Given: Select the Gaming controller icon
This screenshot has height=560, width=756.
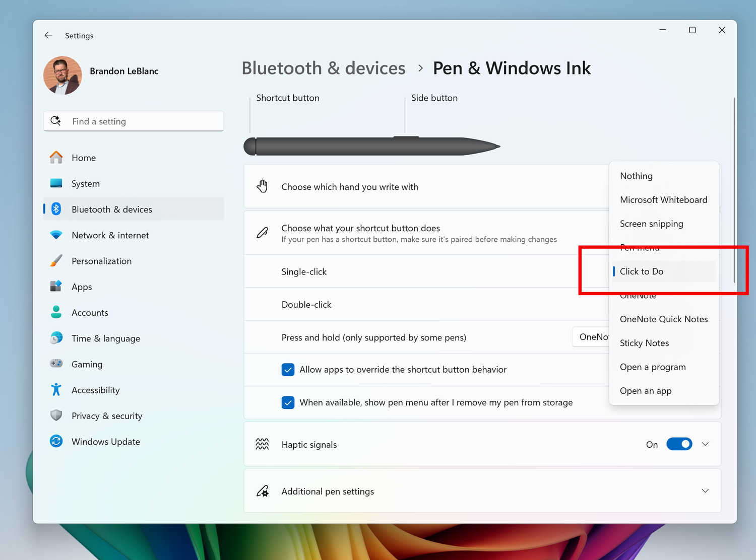Looking at the screenshot, I should pos(56,364).
